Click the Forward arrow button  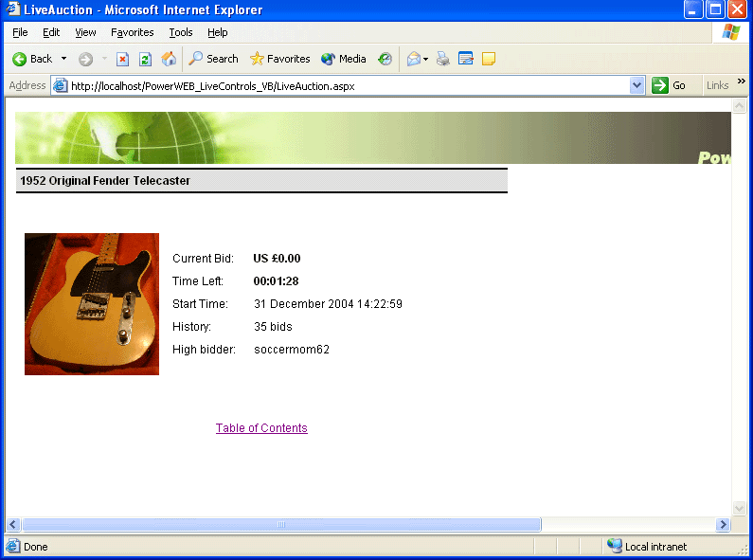pyautogui.click(x=85, y=59)
